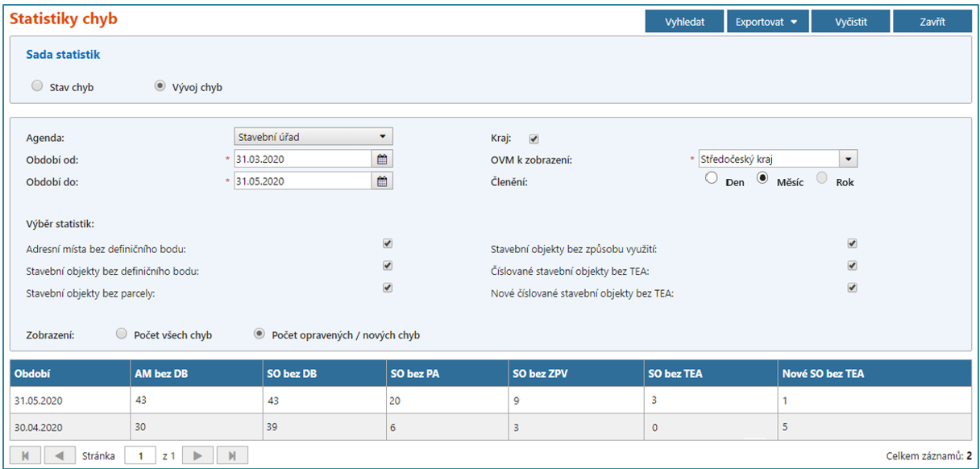Expand OVM k zobrazení dropdown
Image resolution: width=980 pixels, height=469 pixels.
click(x=848, y=159)
